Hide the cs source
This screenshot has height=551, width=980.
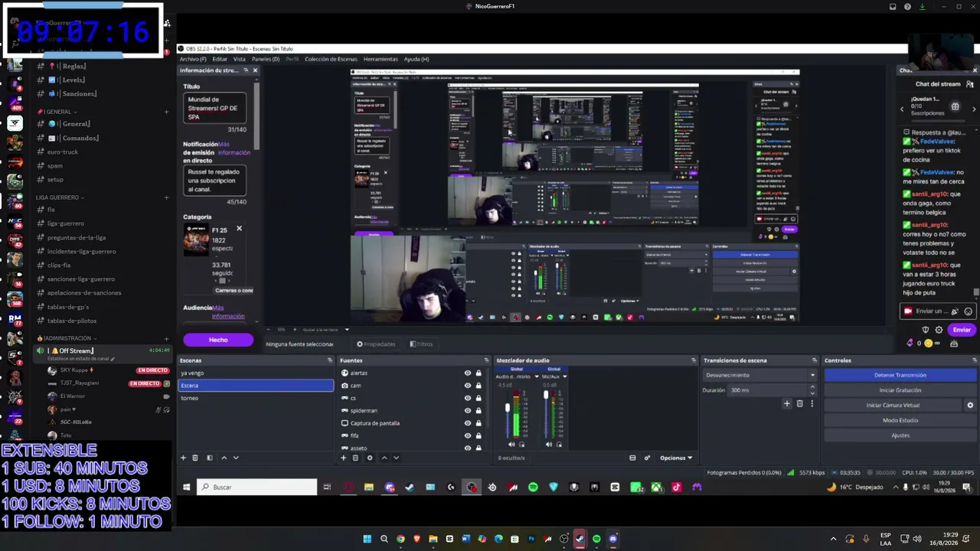(468, 398)
